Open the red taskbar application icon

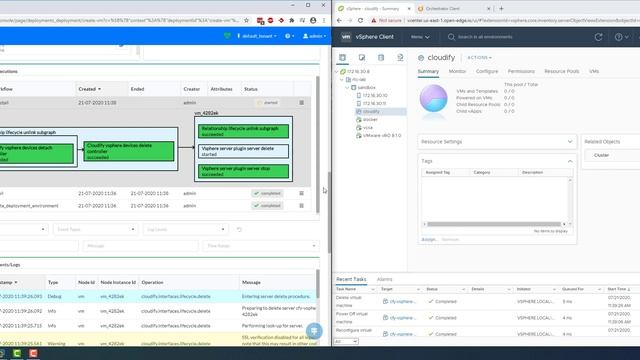[x=33, y=353]
